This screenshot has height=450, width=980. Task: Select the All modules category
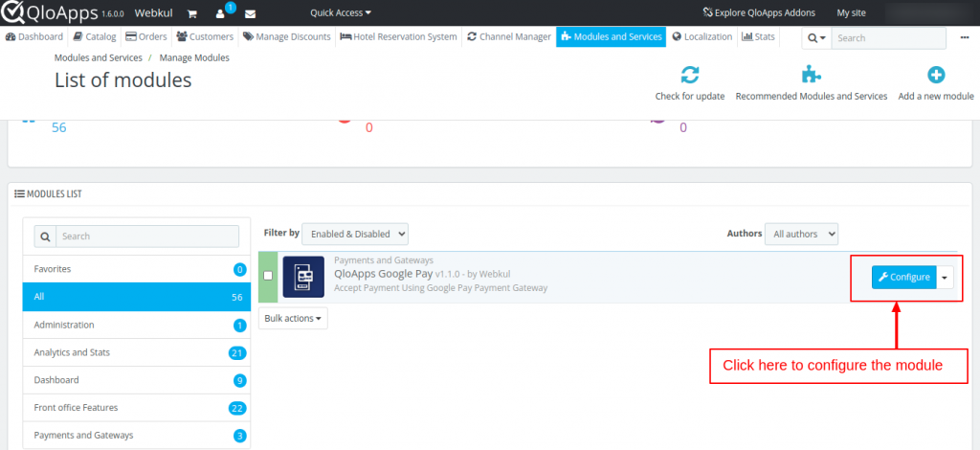pos(136,297)
